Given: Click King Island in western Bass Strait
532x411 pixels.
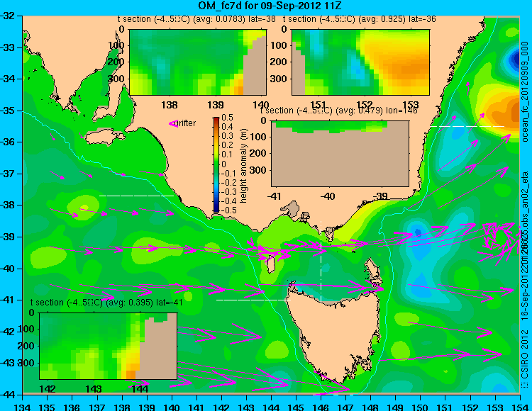Looking at the screenshot, I should click(x=271, y=264).
